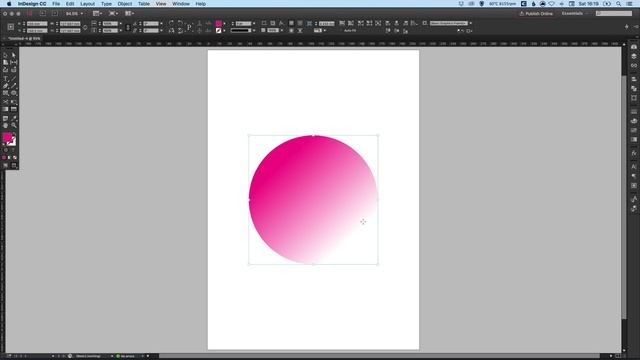Click the Adobe Stock search field
Screen dimensions: 640x360
pos(614,13)
